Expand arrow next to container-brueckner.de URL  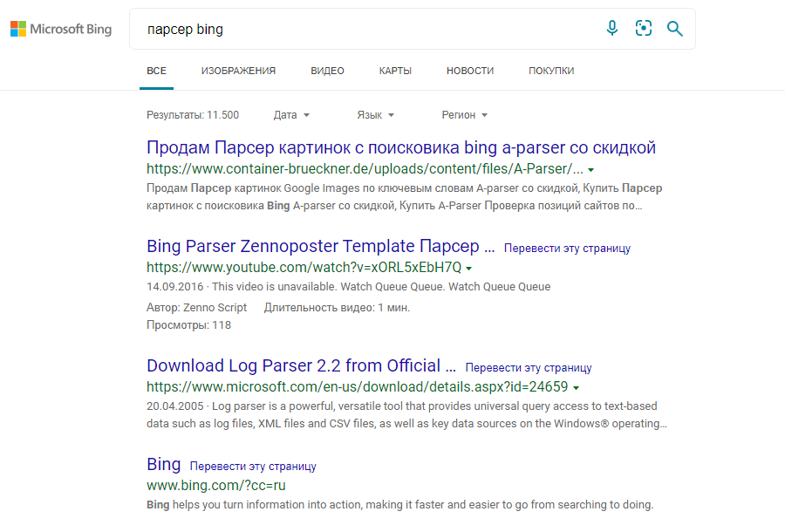(590, 170)
